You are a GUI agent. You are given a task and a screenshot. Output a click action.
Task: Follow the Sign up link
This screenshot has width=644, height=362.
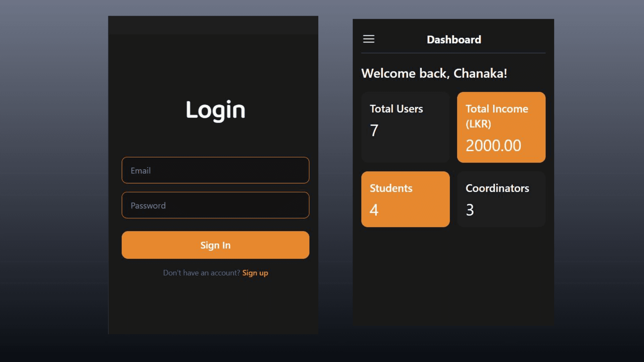[255, 273]
